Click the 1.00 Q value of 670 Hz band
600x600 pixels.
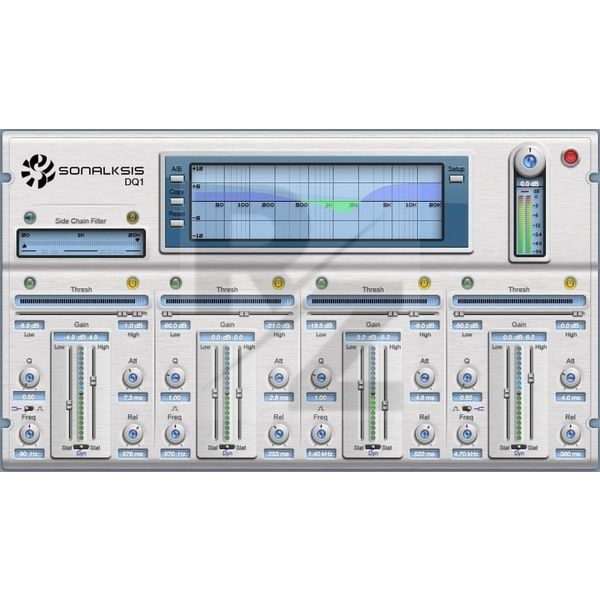[x=175, y=398]
